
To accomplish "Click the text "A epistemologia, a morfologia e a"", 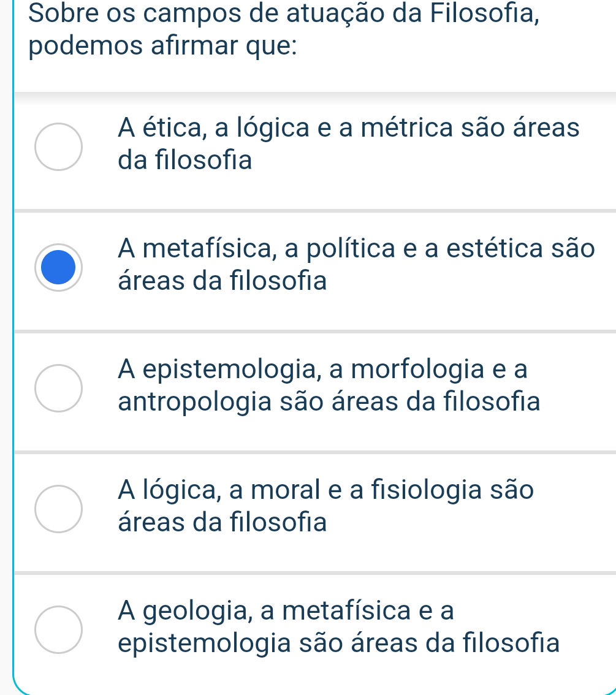I will point(323,368).
